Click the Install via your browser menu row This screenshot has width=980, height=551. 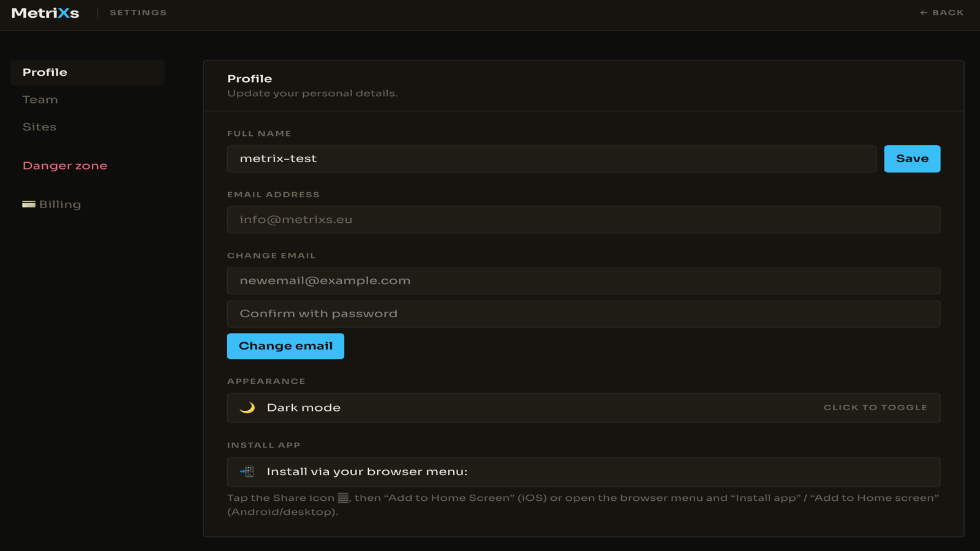(x=583, y=472)
